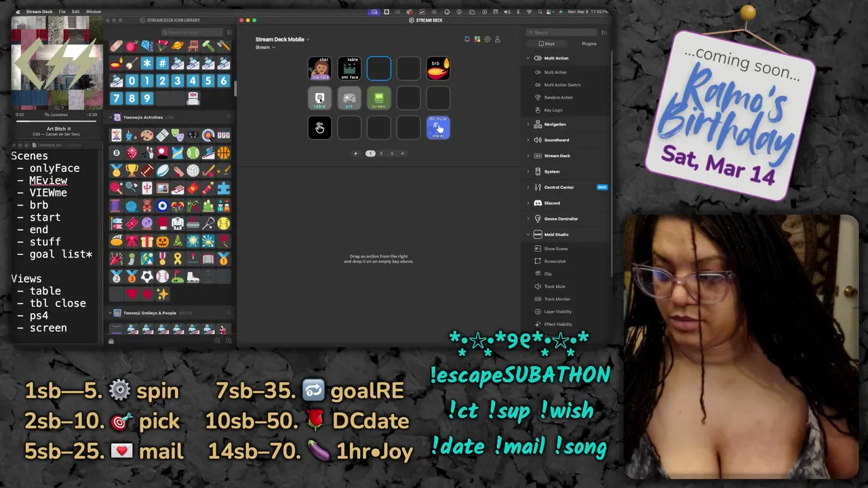
Task: Open the File menu in the menu bar
Action: (x=62, y=12)
